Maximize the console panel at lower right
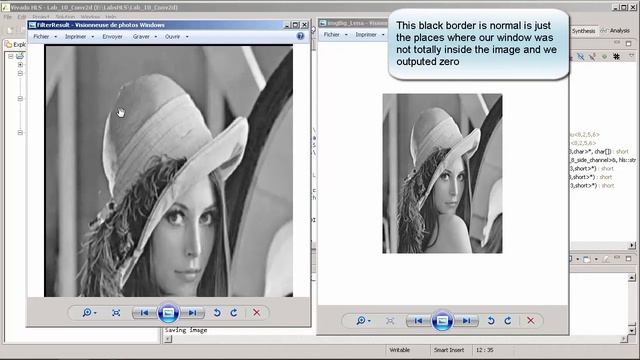Screen dimensions: 640x360 [629, 259]
